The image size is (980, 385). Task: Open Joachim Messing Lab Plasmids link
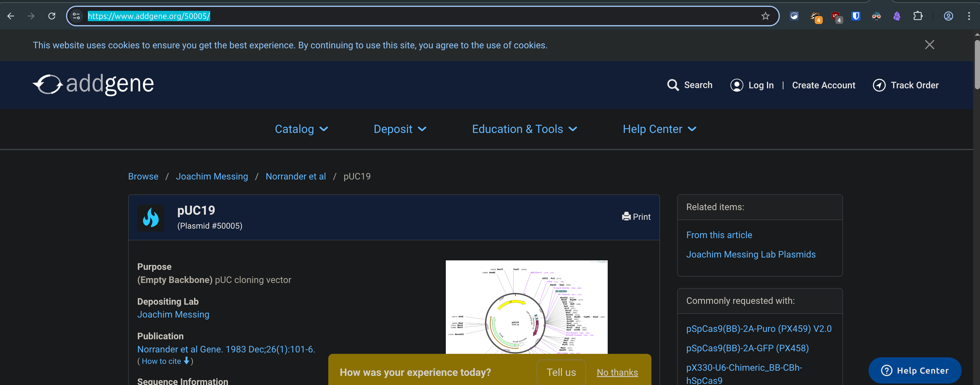pyautogui.click(x=751, y=254)
